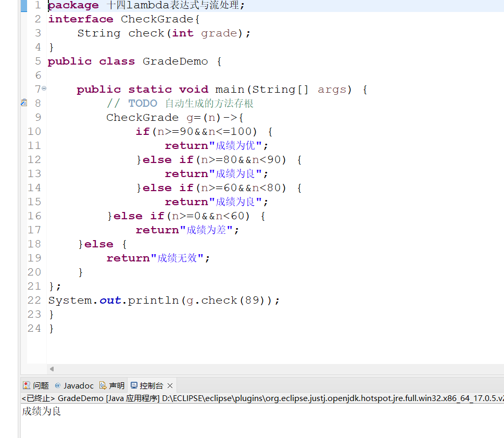Switch to the Javadoc tab
The width and height of the screenshot is (504, 438).
(74, 385)
